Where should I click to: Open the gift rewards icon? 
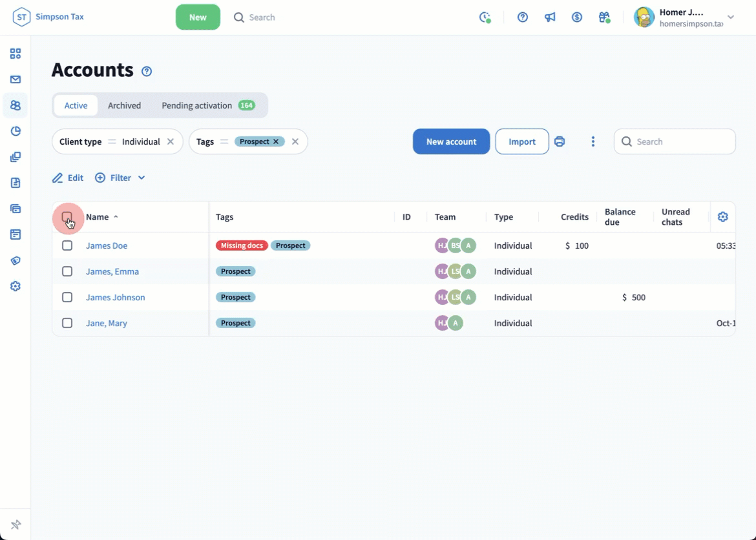[x=604, y=17]
